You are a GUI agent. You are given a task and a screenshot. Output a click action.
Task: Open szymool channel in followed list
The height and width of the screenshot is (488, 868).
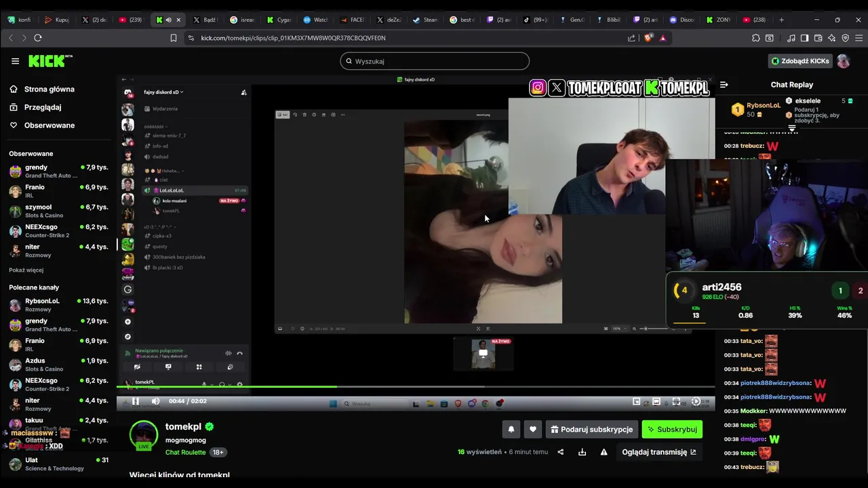[58, 211]
